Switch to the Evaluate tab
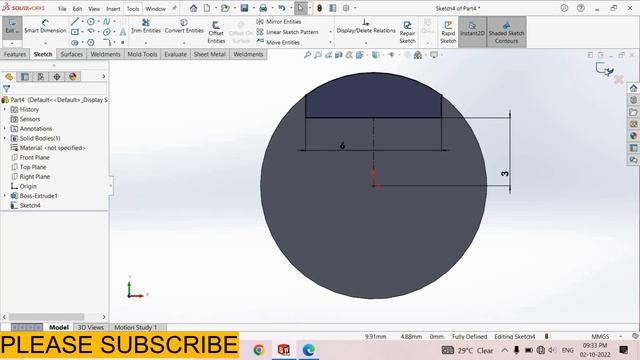Screen dimensions: 640x360 tap(176, 54)
